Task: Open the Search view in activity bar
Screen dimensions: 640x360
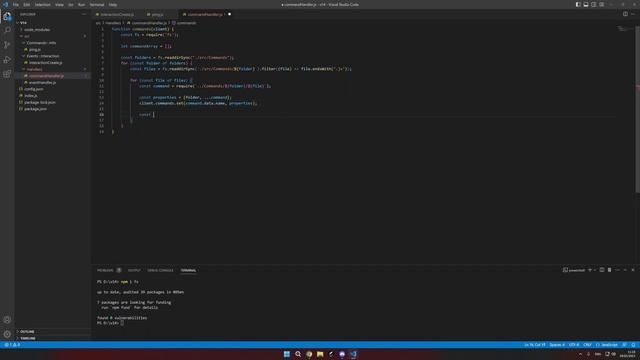Action: point(7,30)
